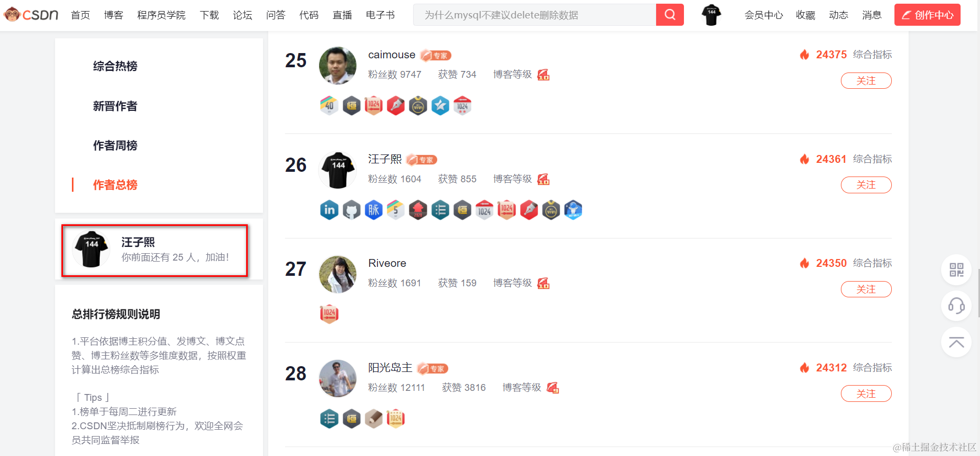Click the LinkedIn badge under 汪子熙
980x456 pixels.
[329, 210]
